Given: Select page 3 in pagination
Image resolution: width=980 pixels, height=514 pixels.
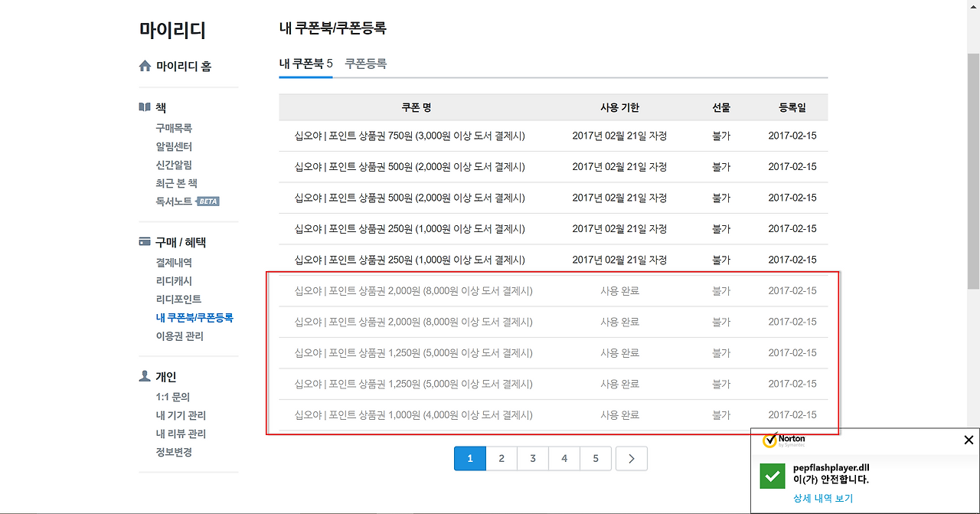Looking at the screenshot, I should coord(532,457).
